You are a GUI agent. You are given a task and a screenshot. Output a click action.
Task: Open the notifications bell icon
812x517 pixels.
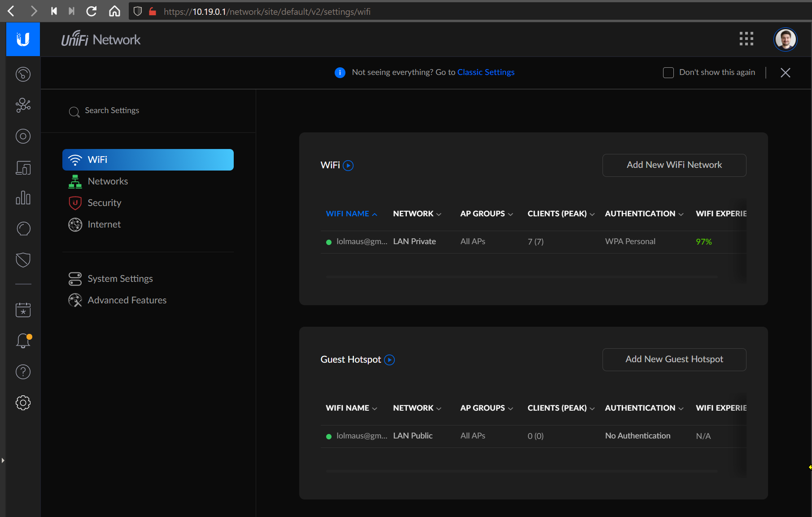(23, 341)
